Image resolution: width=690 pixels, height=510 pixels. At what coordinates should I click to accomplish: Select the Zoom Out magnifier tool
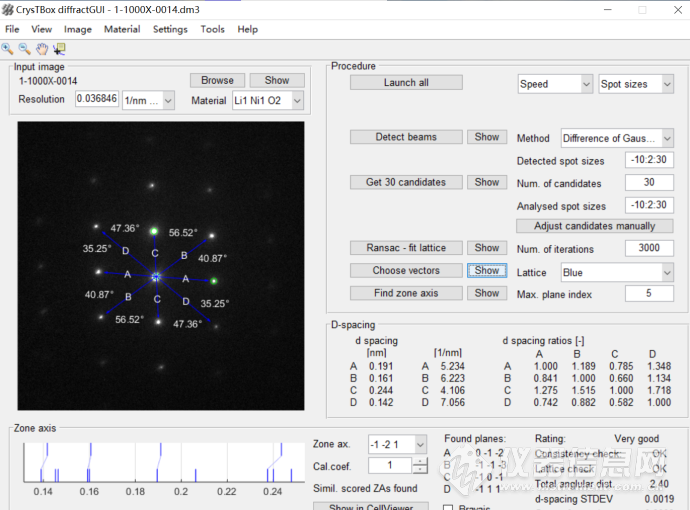[25, 47]
